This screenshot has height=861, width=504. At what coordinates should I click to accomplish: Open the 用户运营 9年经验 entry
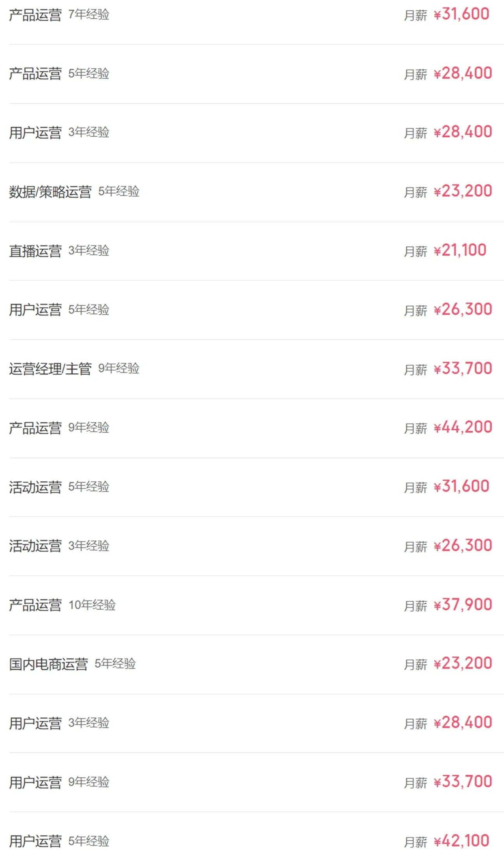35,782
